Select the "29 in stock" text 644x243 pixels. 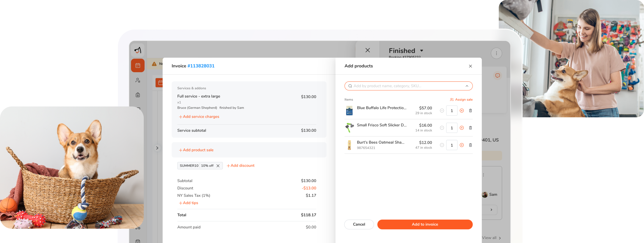pyautogui.click(x=423, y=113)
